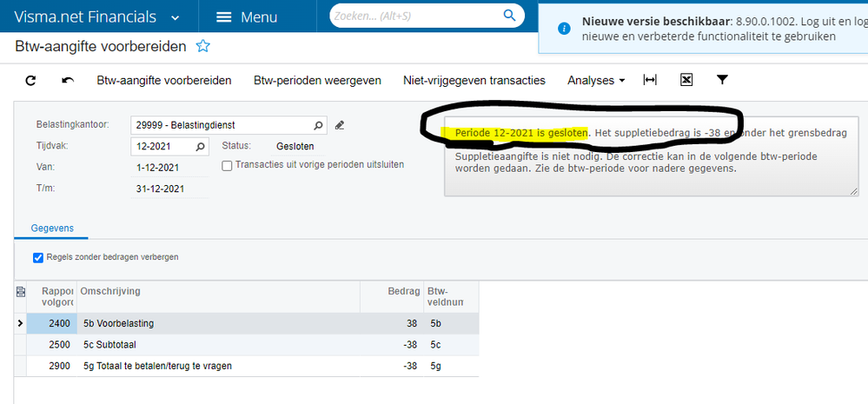Toggle 'Transacties uit vorige perioden uitsluiten' checkbox

coord(227,165)
